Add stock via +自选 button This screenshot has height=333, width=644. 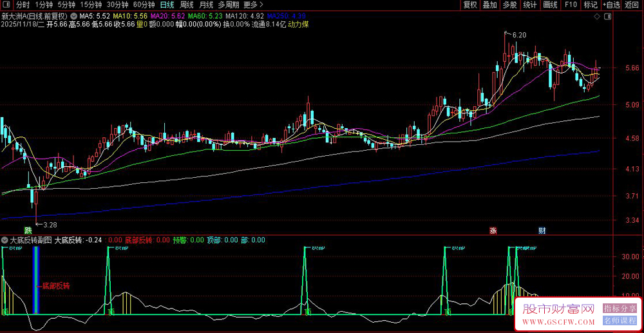pos(612,5)
